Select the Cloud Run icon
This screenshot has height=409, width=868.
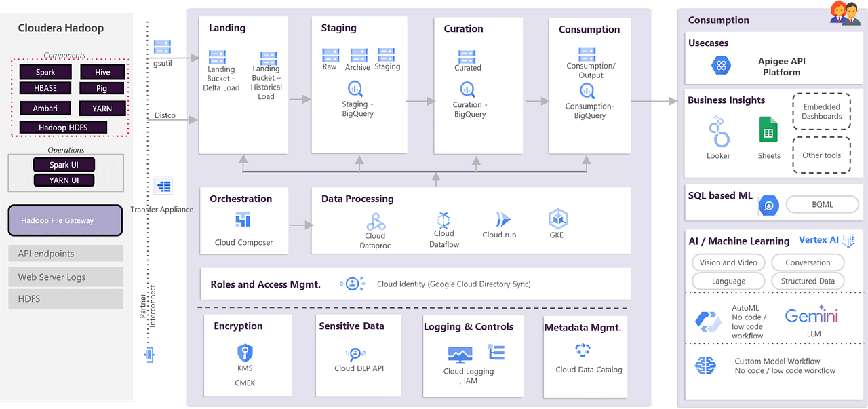point(502,219)
